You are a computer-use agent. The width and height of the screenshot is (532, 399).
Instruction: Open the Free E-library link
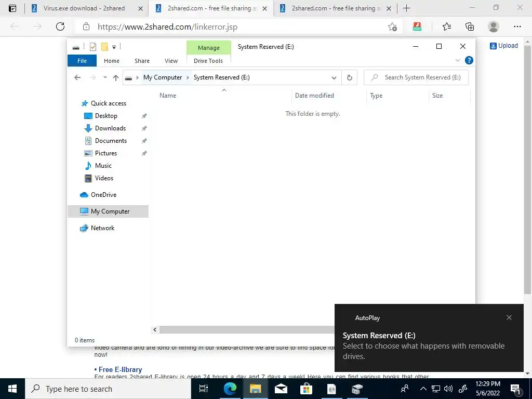[120, 369]
